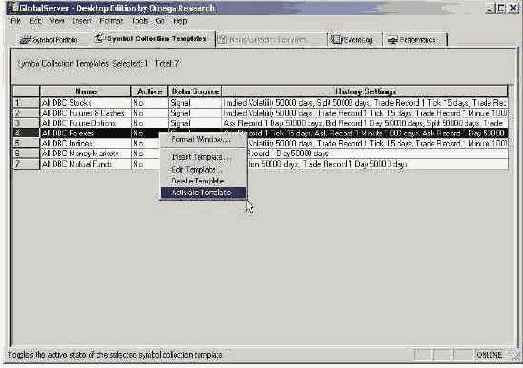This screenshot has height=368, width=523.
Task: Sort by the Name column header
Action: (x=85, y=91)
